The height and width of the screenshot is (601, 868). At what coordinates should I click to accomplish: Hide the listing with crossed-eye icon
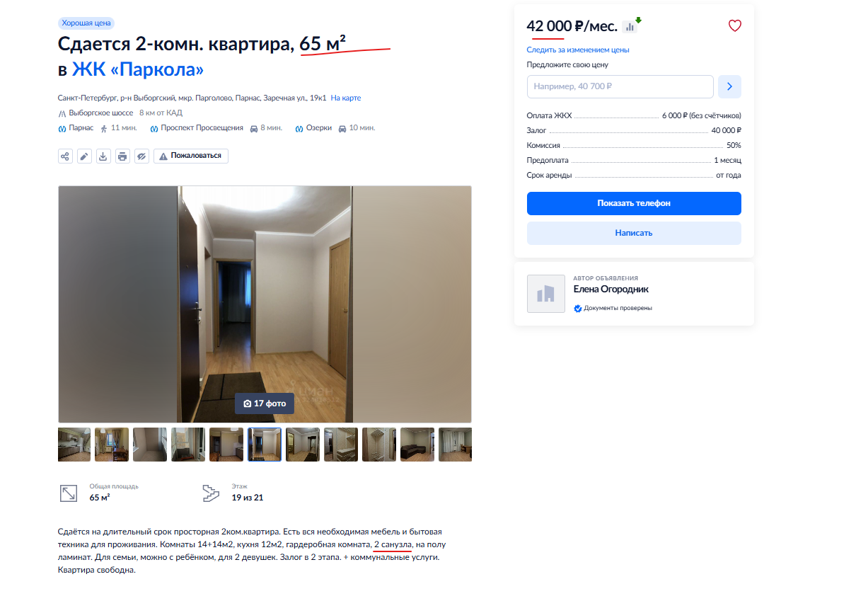[x=141, y=156]
